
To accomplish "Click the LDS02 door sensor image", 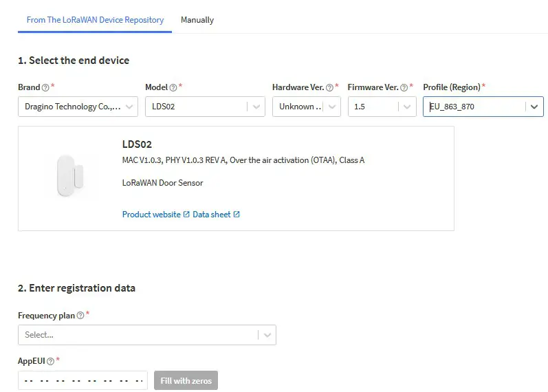I will tap(70, 175).
